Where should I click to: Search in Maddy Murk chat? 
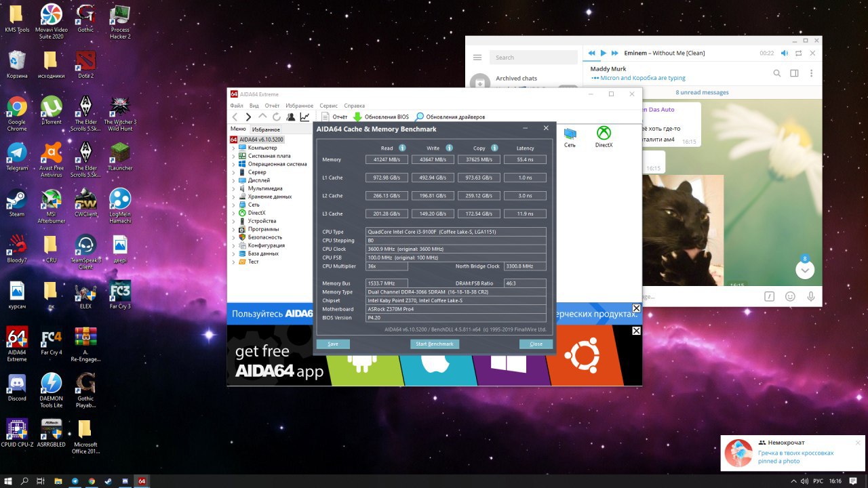(x=777, y=73)
